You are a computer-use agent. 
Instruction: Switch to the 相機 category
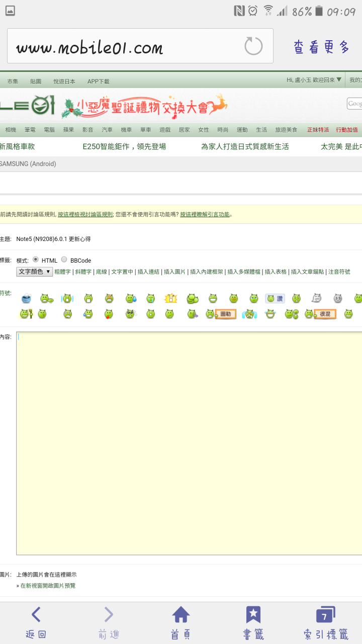point(11,130)
